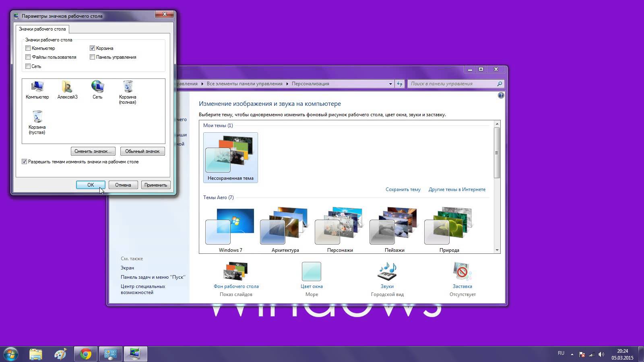Image resolution: width=644 pixels, height=362 pixels.
Task: Enable the Файлы пользователя checkbox
Action: pyautogui.click(x=28, y=57)
